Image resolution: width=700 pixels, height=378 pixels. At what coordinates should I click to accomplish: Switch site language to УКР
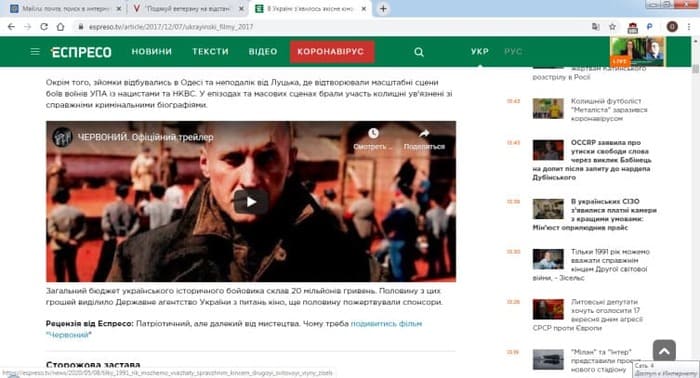click(x=479, y=52)
